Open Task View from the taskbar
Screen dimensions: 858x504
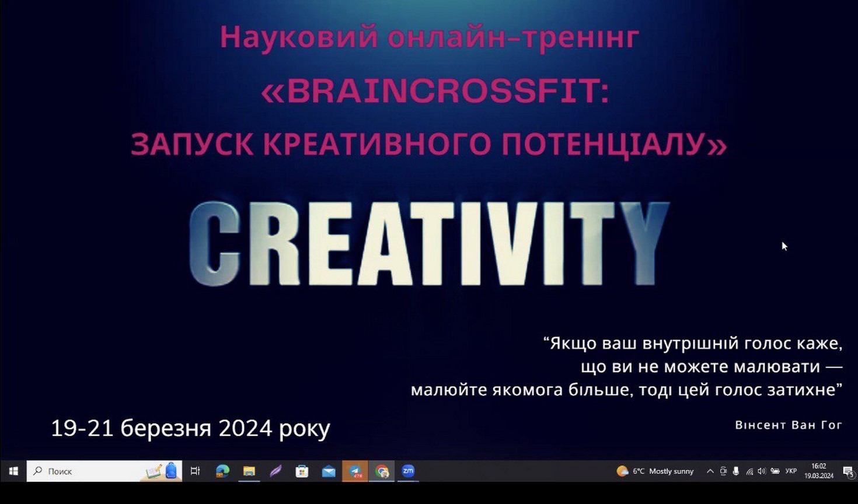click(x=195, y=471)
